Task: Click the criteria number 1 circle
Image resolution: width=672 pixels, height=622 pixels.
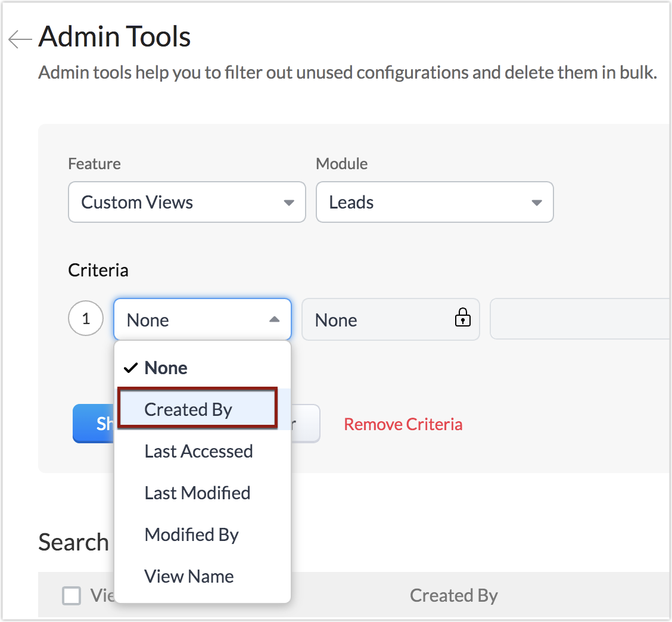Action: [x=86, y=319]
